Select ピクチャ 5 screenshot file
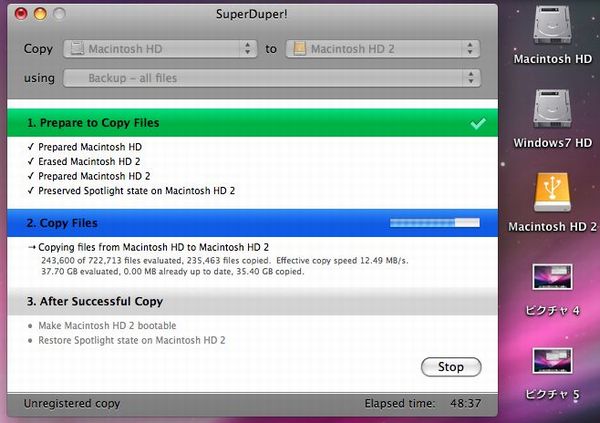 (x=552, y=361)
